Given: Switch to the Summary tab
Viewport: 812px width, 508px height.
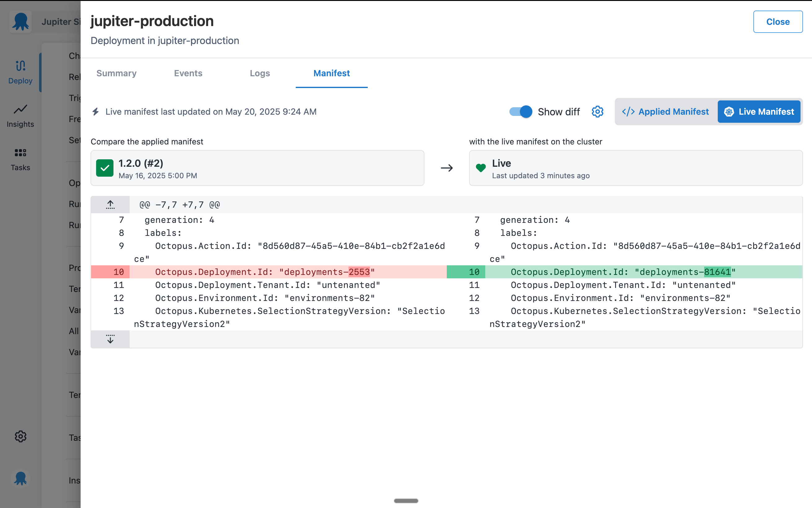Looking at the screenshot, I should (x=116, y=73).
